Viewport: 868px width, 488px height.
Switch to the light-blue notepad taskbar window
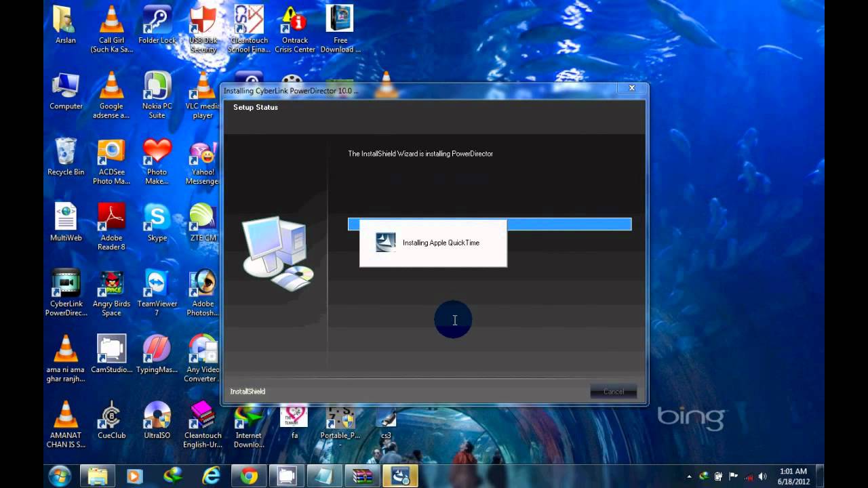tap(324, 476)
